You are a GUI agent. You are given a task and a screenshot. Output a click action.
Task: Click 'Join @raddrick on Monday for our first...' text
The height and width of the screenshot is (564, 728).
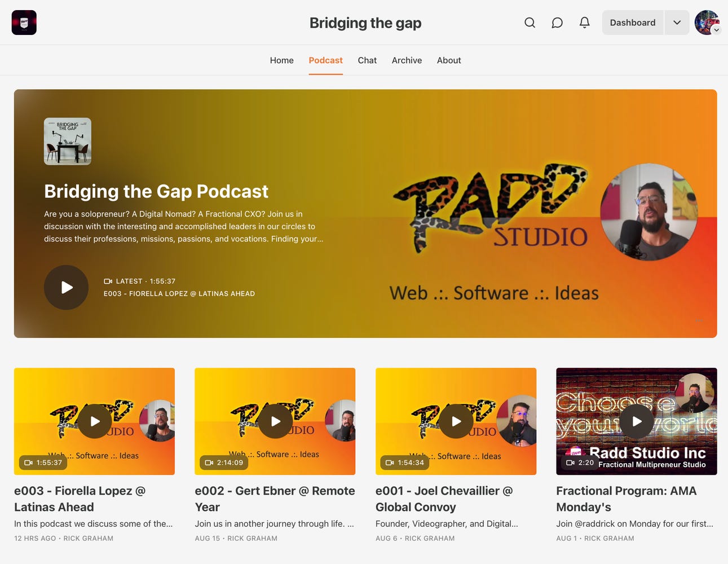[634, 523]
